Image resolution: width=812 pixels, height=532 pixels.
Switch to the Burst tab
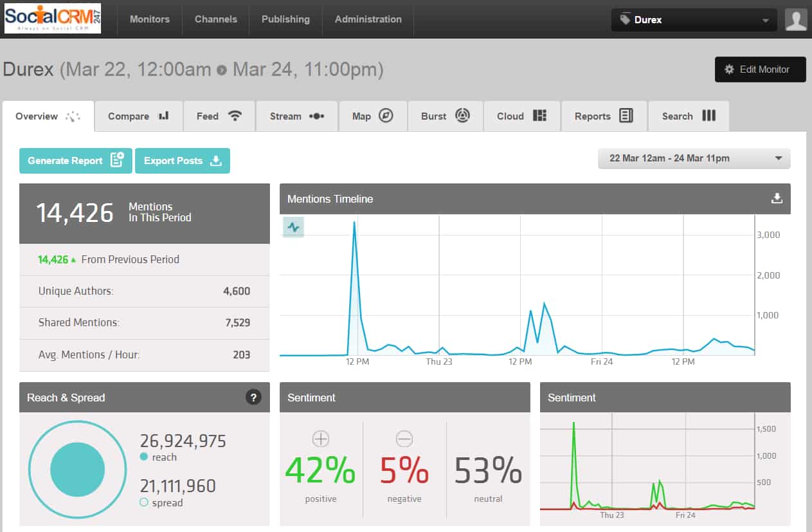446,116
